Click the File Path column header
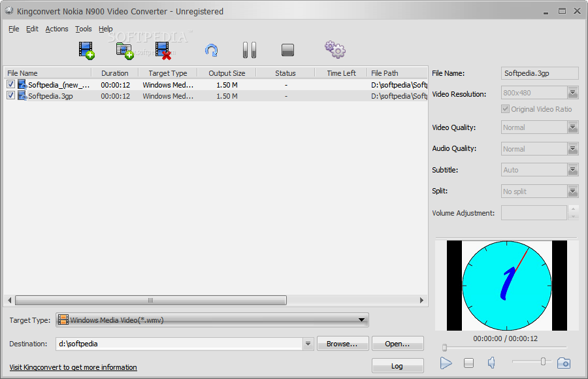The image size is (588, 379). [397, 73]
